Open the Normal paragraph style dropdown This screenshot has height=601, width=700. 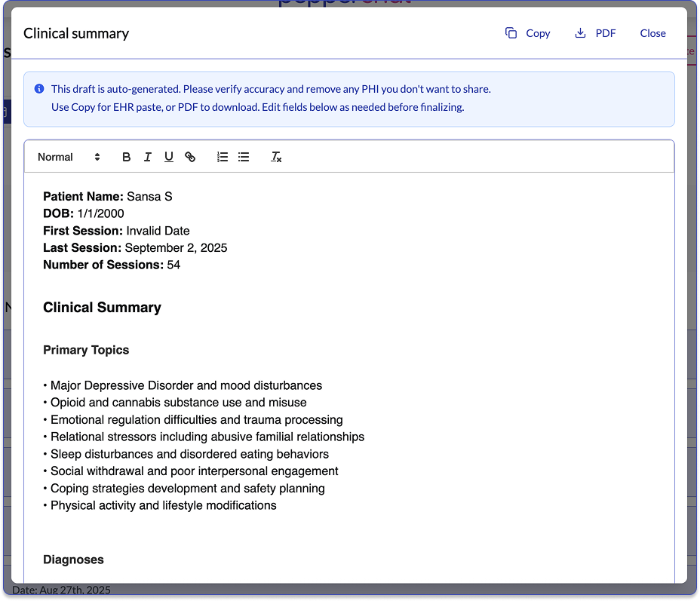pos(69,157)
